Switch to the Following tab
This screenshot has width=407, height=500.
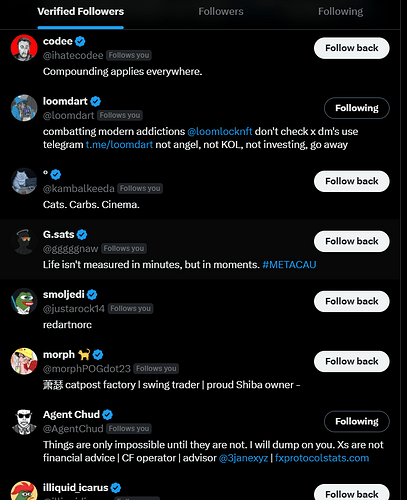tap(340, 12)
